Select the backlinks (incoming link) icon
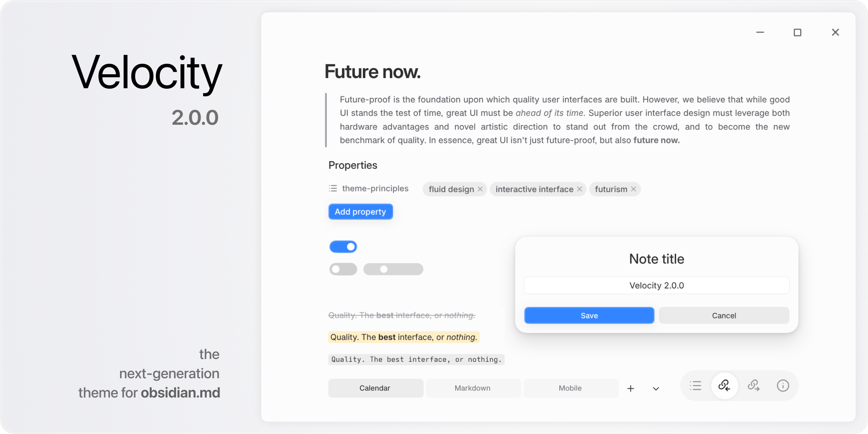 point(724,386)
